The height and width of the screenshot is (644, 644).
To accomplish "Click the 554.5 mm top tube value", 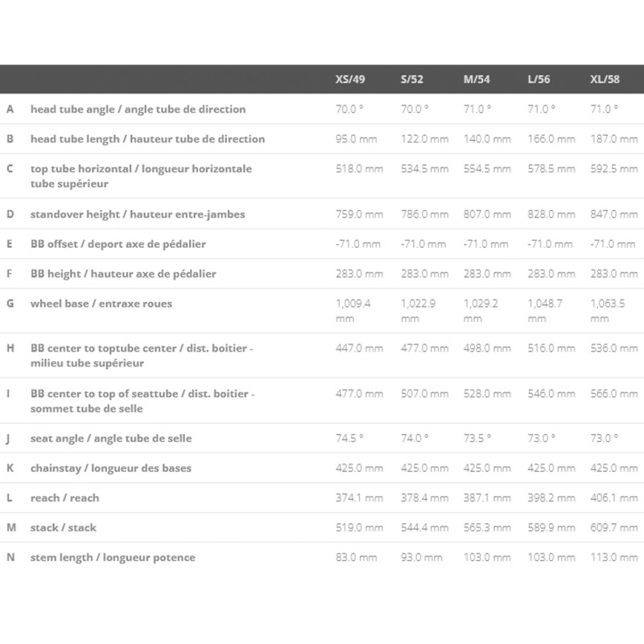I will click(x=487, y=168).
